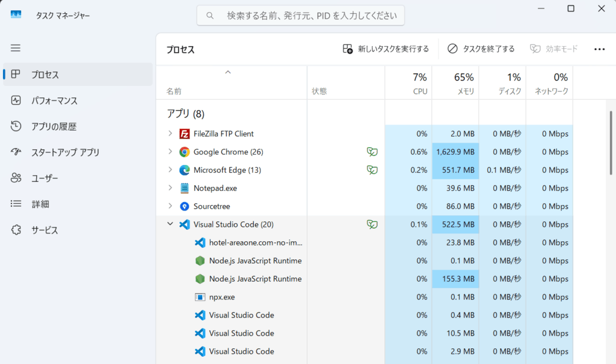Click the 0.6% CPU cell
The height and width of the screenshot is (364, 616).
click(x=408, y=152)
